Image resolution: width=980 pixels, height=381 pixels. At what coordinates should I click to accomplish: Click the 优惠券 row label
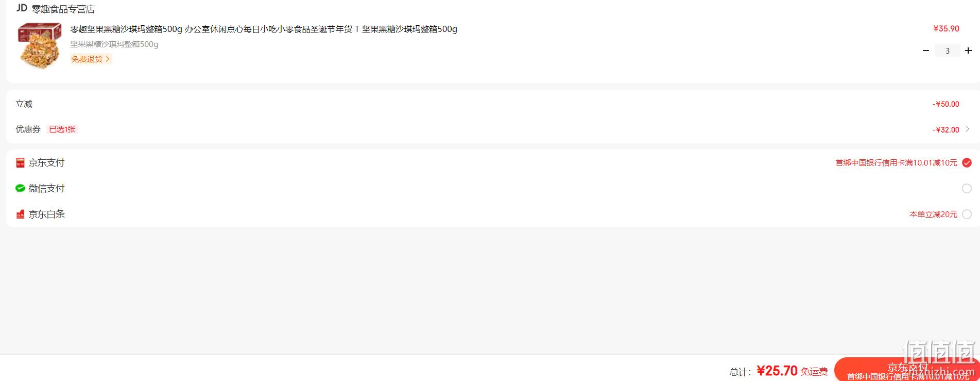28,129
